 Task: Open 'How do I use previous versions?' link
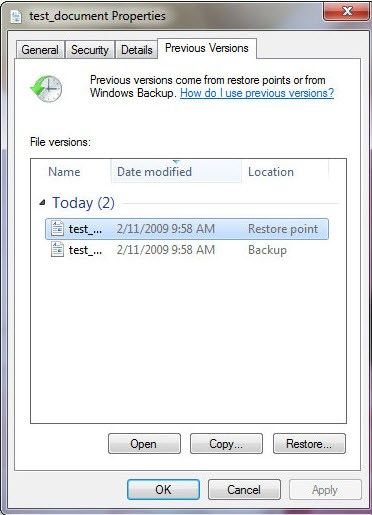pos(257,93)
